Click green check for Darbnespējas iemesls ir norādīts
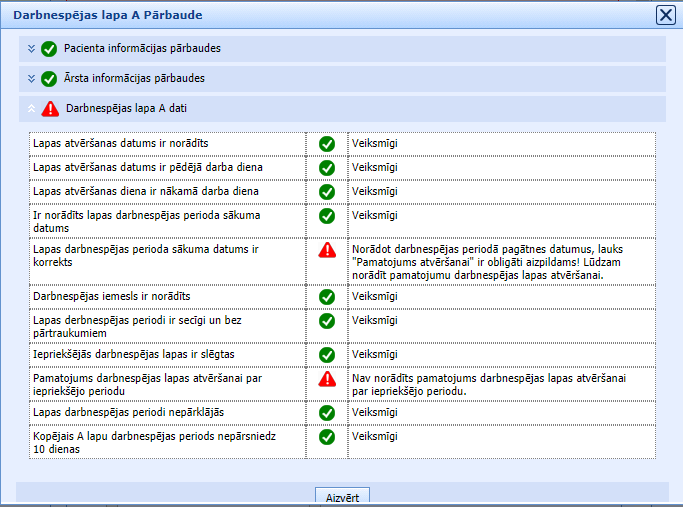This screenshot has width=683, height=507. point(326,297)
